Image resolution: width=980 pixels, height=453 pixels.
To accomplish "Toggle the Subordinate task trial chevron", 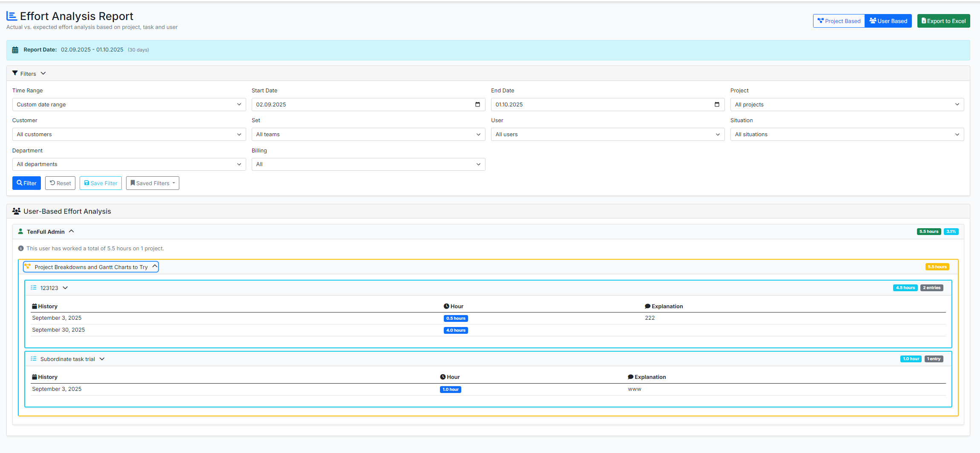I will tap(102, 359).
